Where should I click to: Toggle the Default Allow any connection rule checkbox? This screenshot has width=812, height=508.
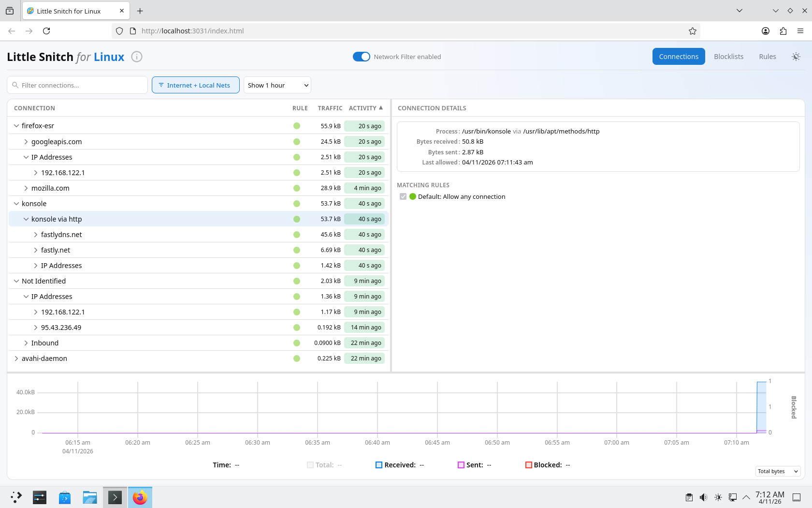pyautogui.click(x=403, y=196)
